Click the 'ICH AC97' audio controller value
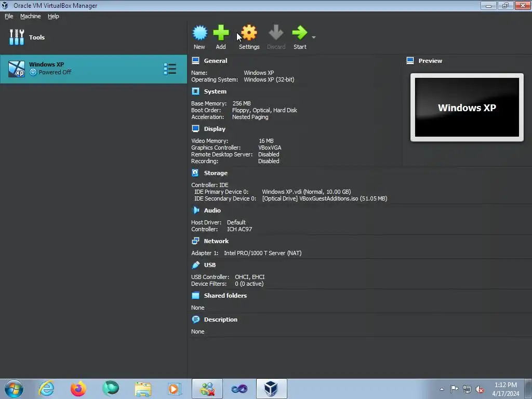This screenshot has height=399, width=532. [240, 229]
